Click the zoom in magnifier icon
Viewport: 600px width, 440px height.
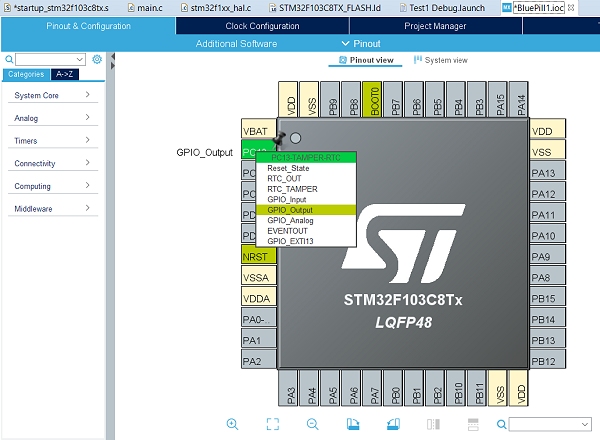[x=233, y=424]
